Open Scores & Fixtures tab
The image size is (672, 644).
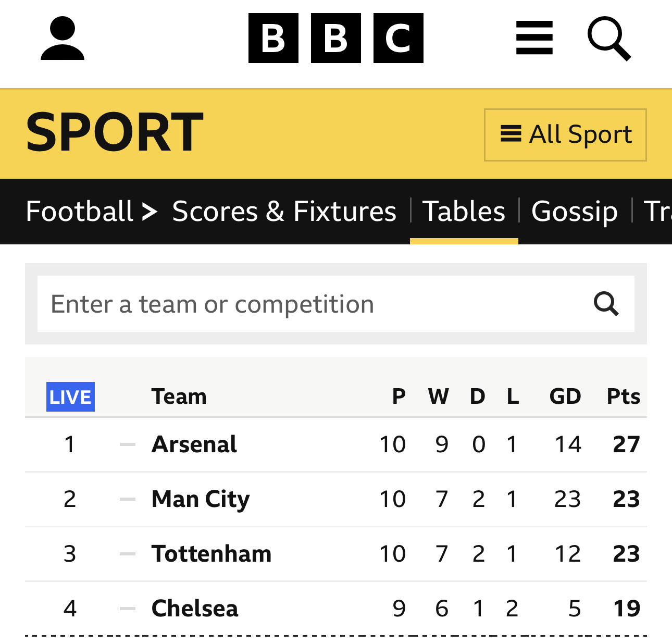284,212
